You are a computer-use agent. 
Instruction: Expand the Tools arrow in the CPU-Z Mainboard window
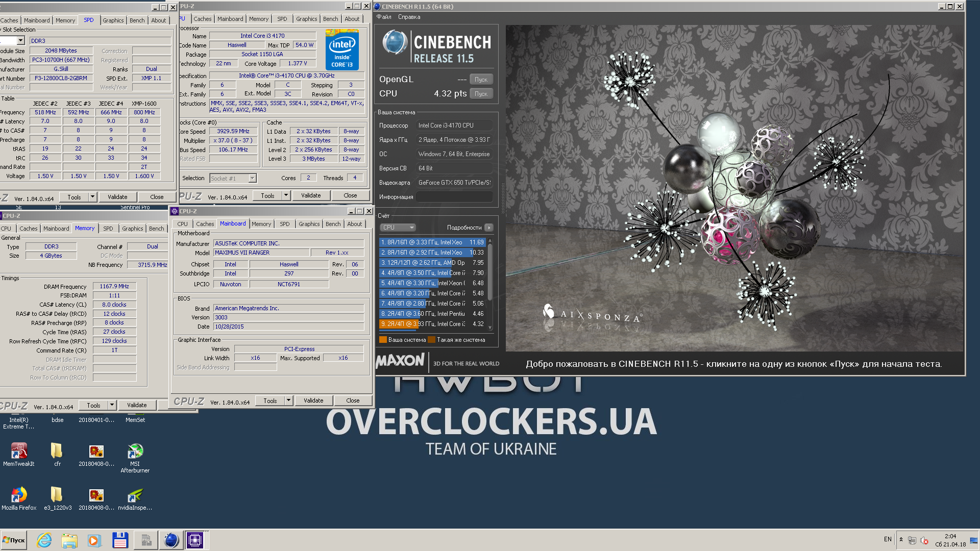point(288,400)
